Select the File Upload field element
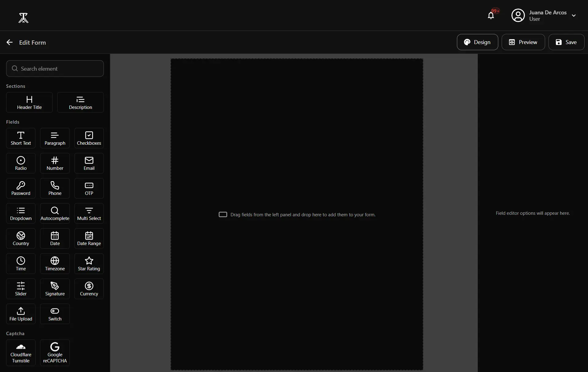588x372 pixels. coord(21,314)
